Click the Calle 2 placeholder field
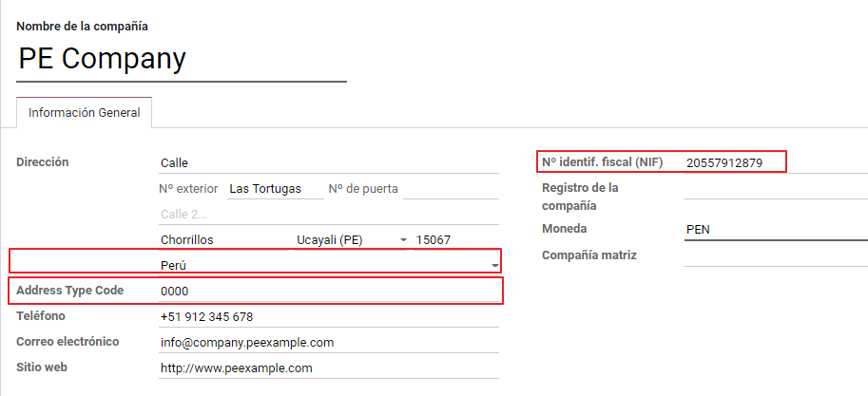The image size is (868, 396). pyautogui.click(x=328, y=215)
